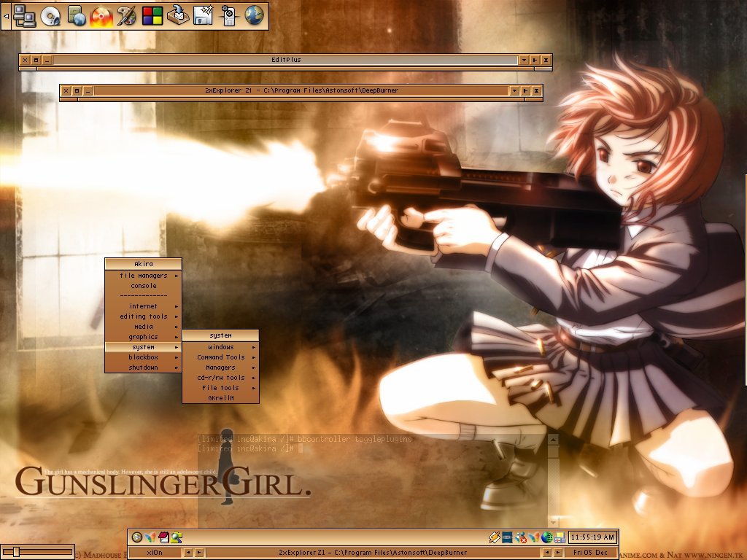
Task: Open the internet submenu
Action: (144, 306)
